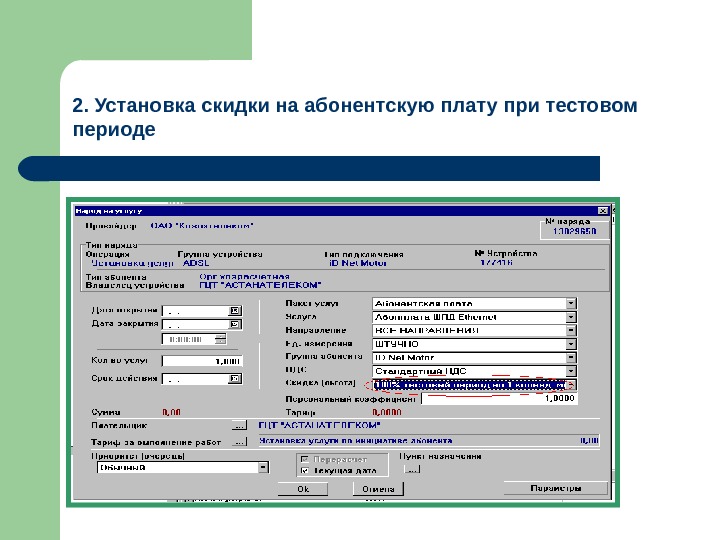Toggle the Текущая дата checkbox
The width and height of the screenshot is (720, 540).
[x=304, y=471]
